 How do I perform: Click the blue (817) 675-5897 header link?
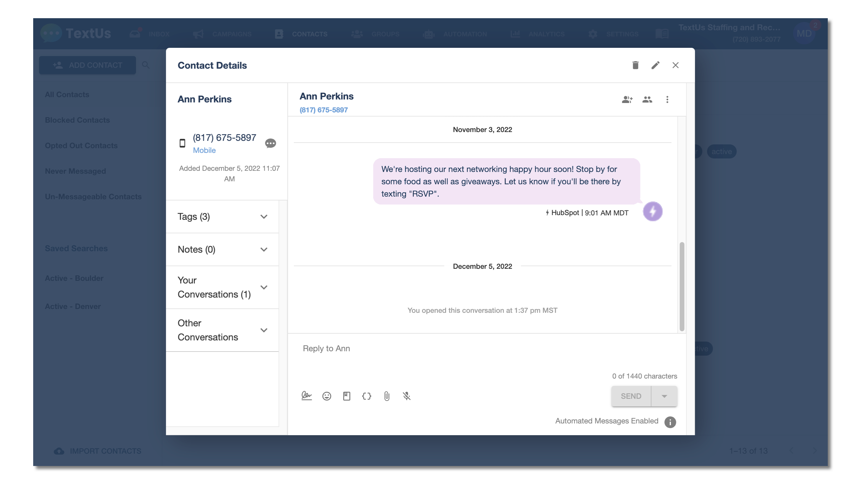pos(324,110)
